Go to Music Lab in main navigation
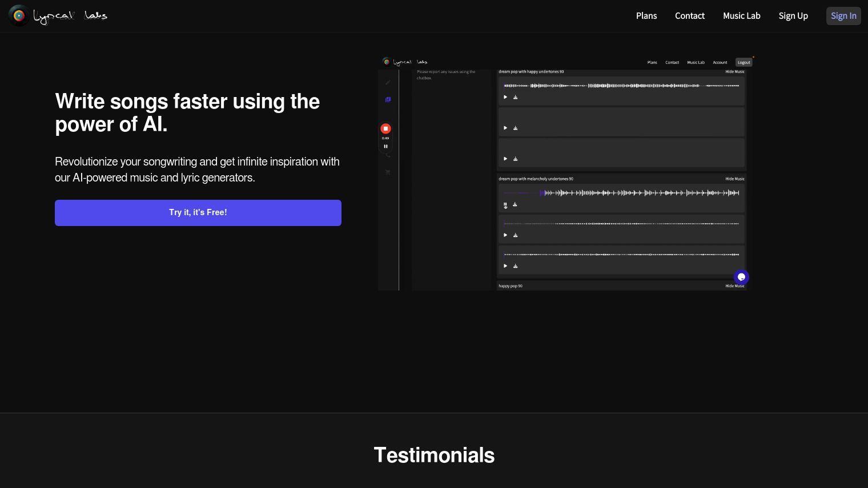The image size is (868, 488). 741,16
